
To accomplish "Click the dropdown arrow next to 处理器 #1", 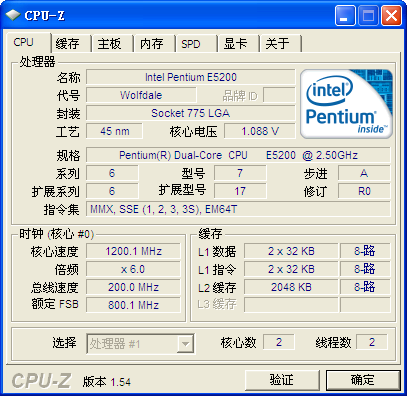I will pos(185,344).
